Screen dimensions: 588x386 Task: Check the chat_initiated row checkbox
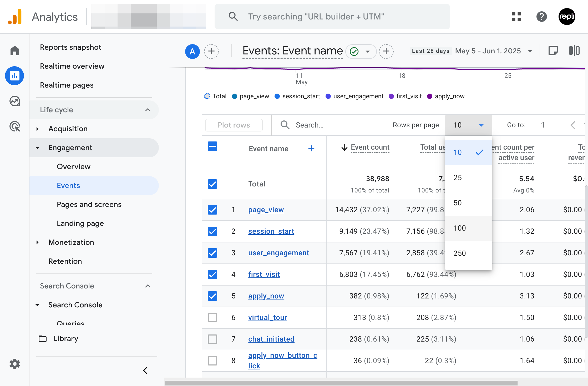[x=212, y=339]
